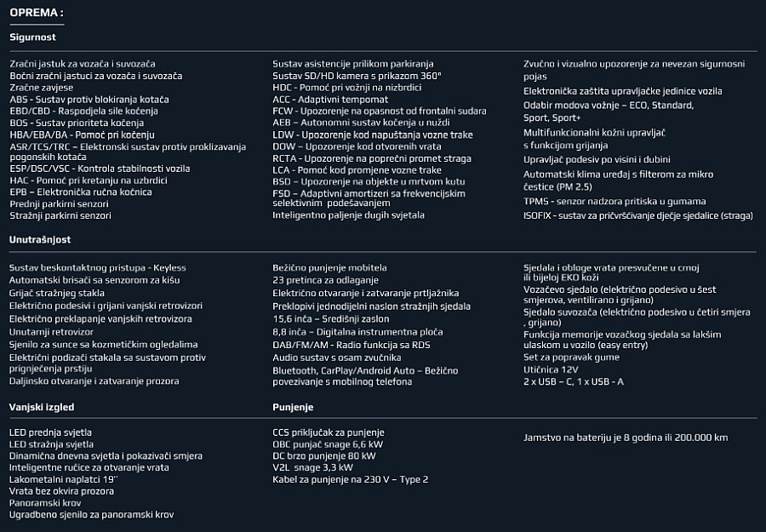The image size is (766, 532).
Task: Click Audio sustav s osam zvučnika
Action: (337, 358)
